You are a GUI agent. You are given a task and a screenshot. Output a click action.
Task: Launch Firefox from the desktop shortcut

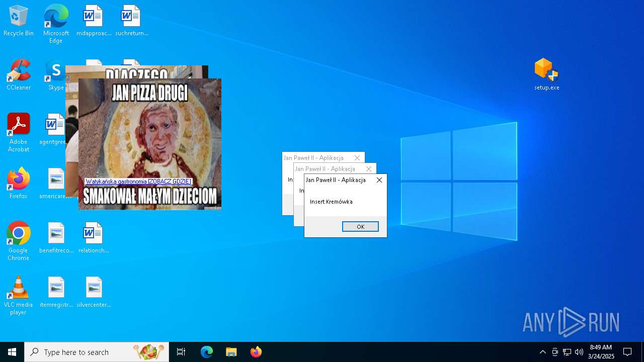point(19,184)
